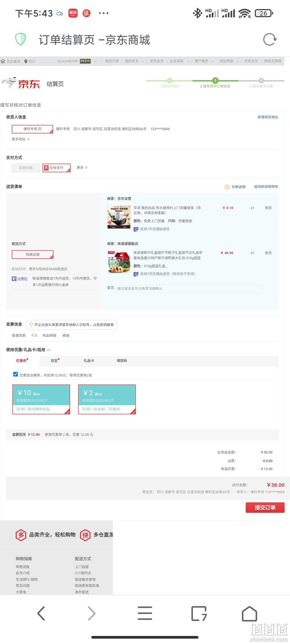Image resolution: width=290 pixels, height=644 pixels.
Task: Click 返回修改购物车 link
Action: pos(266,187)
